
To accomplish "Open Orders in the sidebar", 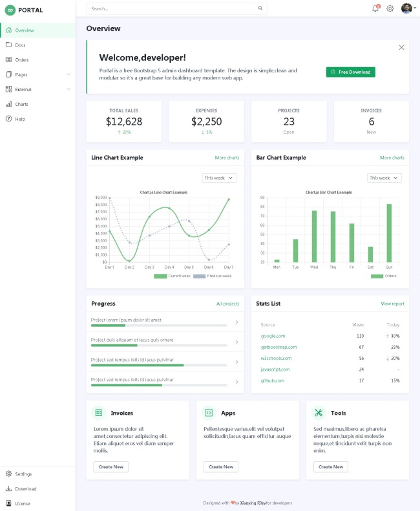I will point(22,59).
